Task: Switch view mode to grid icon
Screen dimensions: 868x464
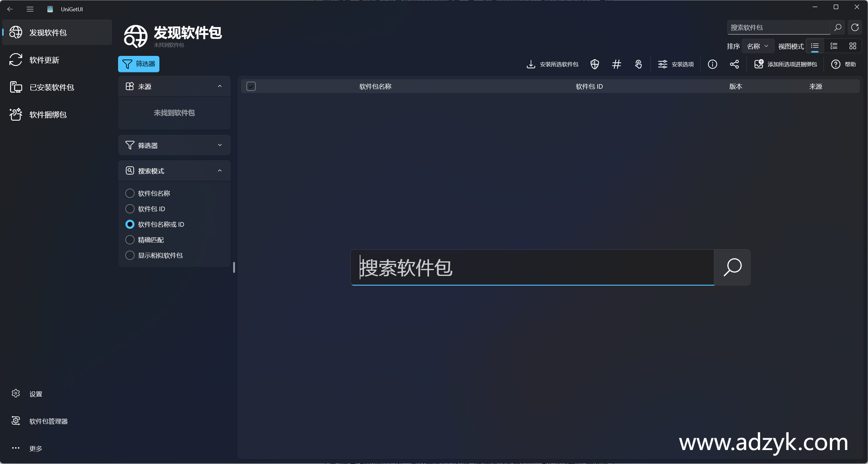Action: (x=853, y=46)
